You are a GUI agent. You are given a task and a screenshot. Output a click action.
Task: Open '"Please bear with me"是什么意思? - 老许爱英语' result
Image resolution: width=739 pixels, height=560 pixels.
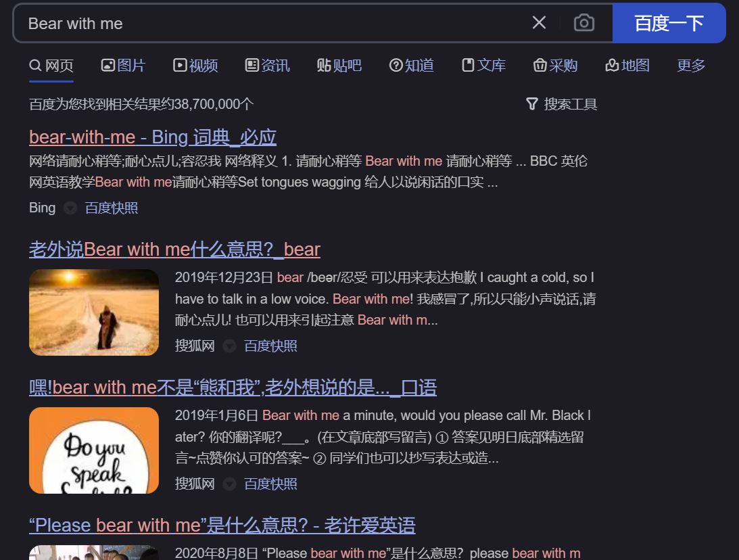click(222, 525)
